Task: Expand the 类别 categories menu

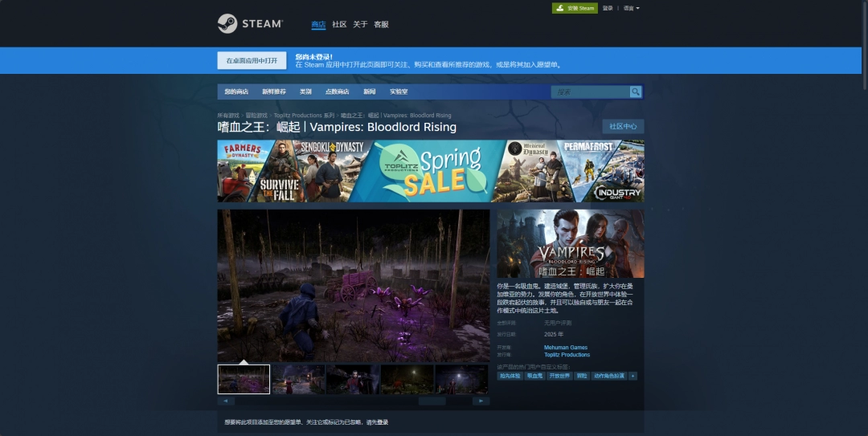Action: click(305, 92)
